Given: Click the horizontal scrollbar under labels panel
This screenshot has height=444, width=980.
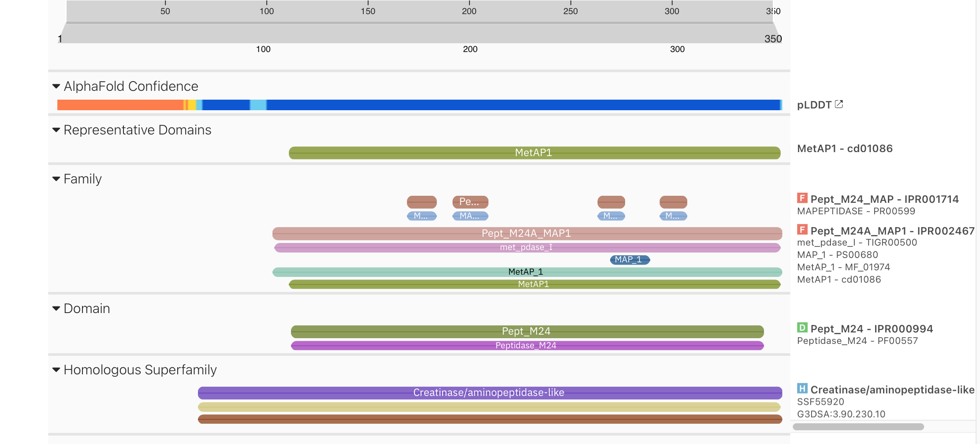Looking at the screenshot, I should pos(858,427).
